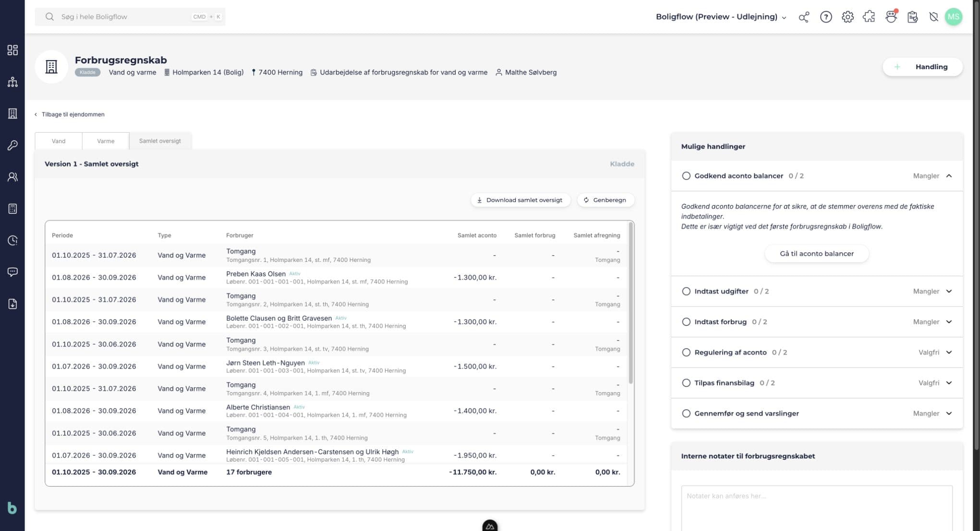Toggle the Indtast forbrug circle
The height and width of the screenshot is (531, 980).
coord(686,322)
